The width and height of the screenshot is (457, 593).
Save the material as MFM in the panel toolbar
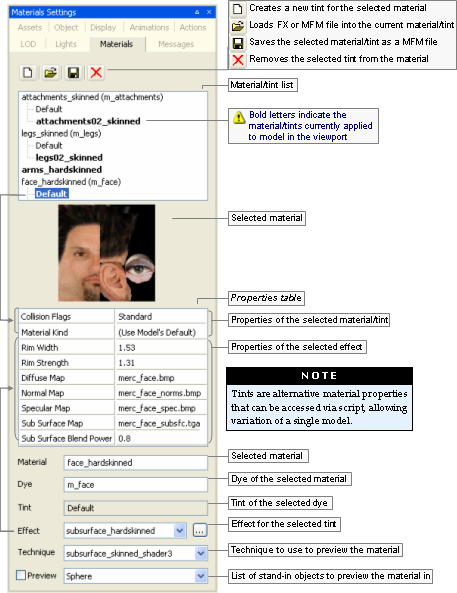coord(73,72)
